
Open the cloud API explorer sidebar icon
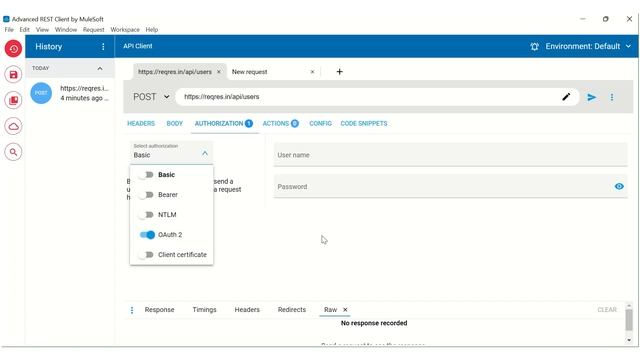[x=13, y=127]
